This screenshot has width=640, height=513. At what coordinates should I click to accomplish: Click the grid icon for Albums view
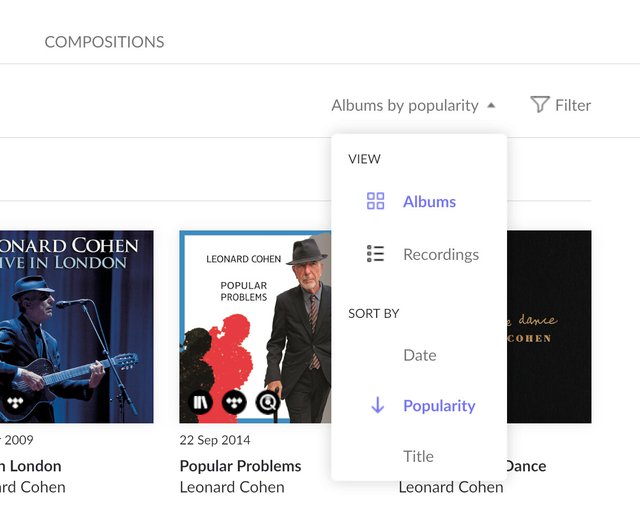tap(376, 201)
